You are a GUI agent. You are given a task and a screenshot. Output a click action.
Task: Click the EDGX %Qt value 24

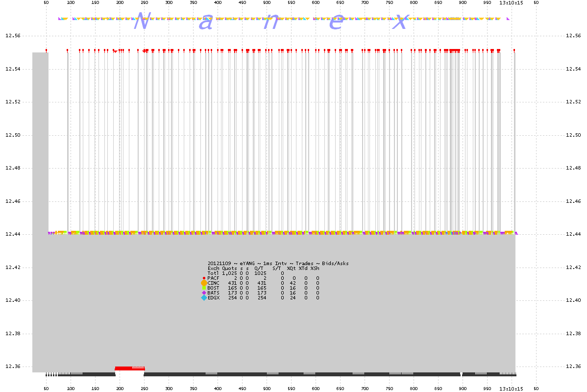[x=293, y=297]
